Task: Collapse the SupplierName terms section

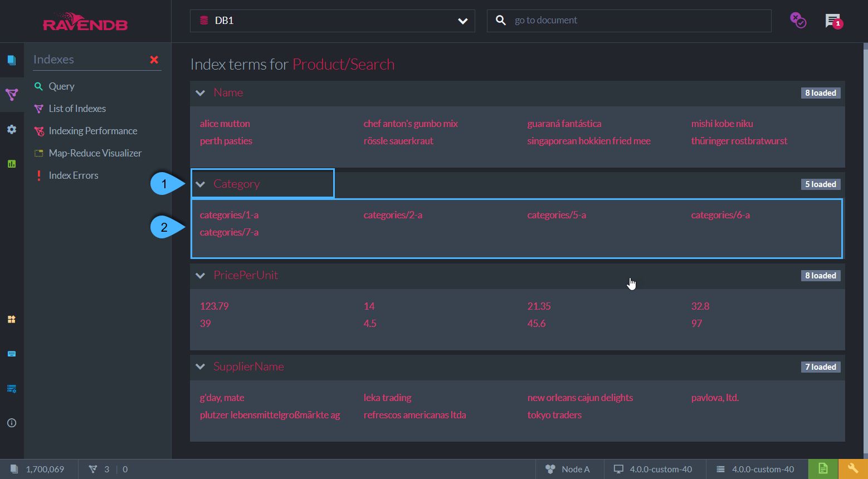Action: (x=201, y=367)
